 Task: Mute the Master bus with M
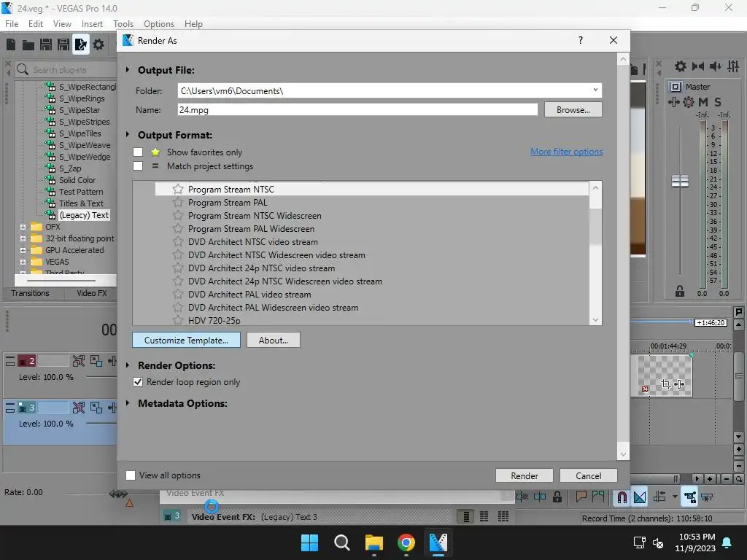coord(703,102)
